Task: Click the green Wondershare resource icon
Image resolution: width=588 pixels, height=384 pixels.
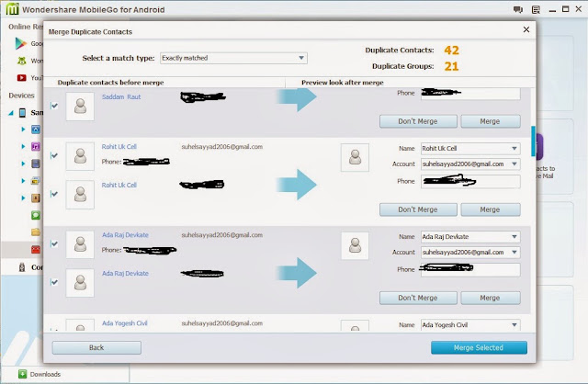Action: (x=22, y=61)
